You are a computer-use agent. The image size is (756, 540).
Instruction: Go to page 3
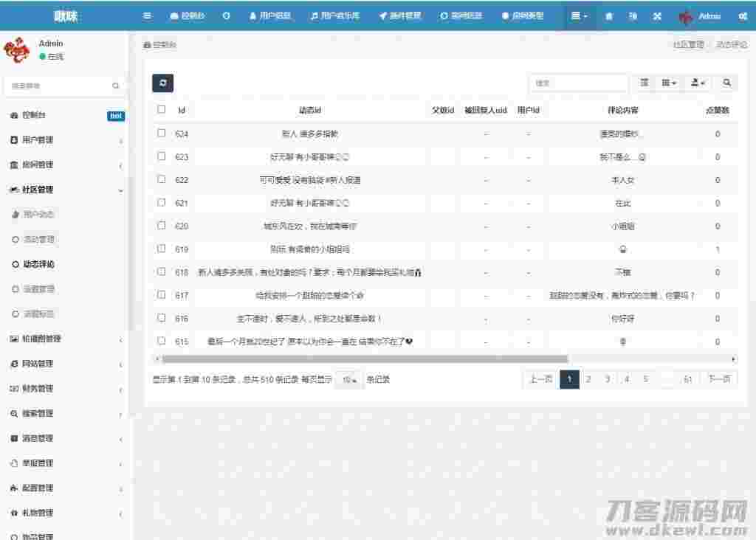(608, 380)
